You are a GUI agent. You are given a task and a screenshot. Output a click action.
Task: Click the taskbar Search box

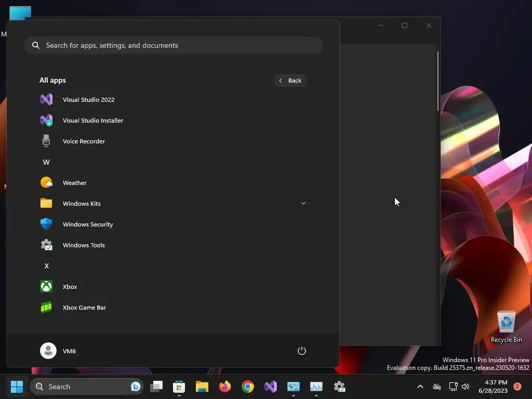click(87, 387)
